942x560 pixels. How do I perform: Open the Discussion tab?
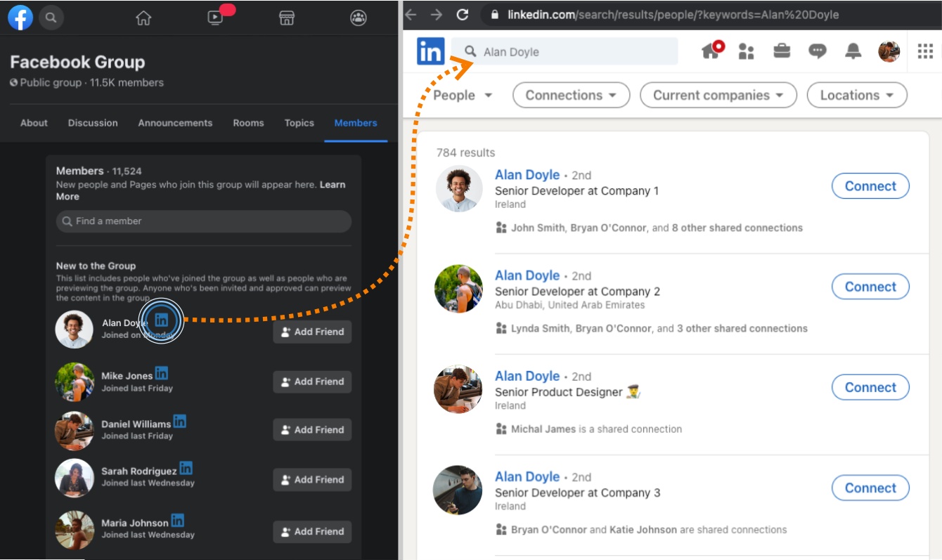[93, 123]
